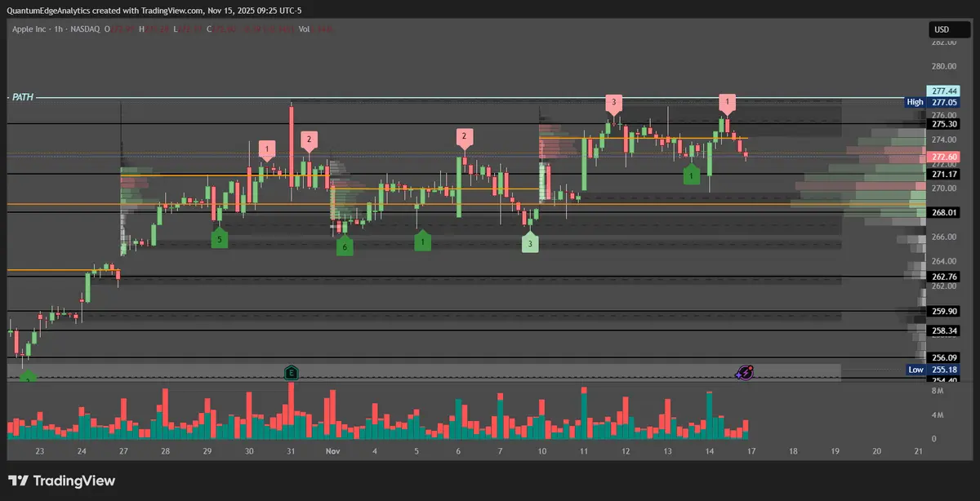Screen dimensions: 980x501
Task: Click the red 272.60 current price label
Action: click(x=943, y=157)
